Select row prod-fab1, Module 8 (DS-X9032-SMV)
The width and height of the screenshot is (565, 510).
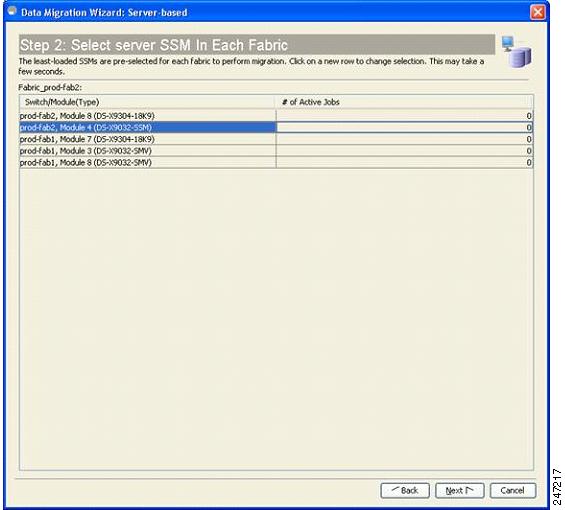pos(276,163)
